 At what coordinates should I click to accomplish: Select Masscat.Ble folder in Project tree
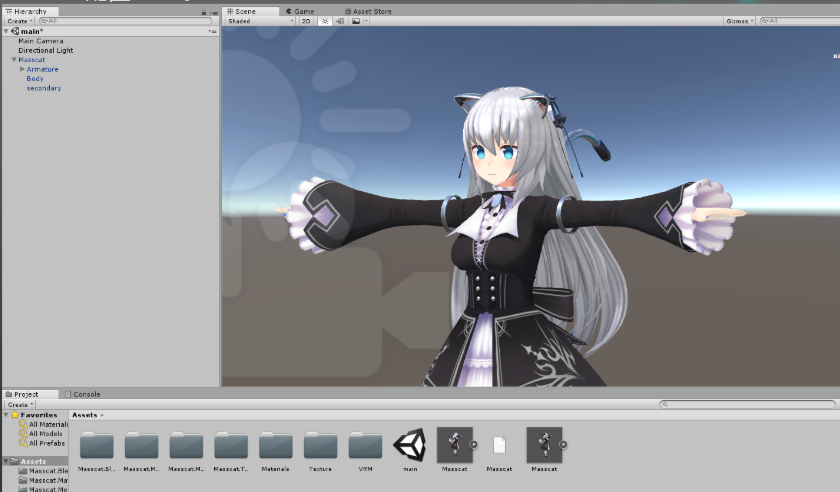[x=43, y=471]
